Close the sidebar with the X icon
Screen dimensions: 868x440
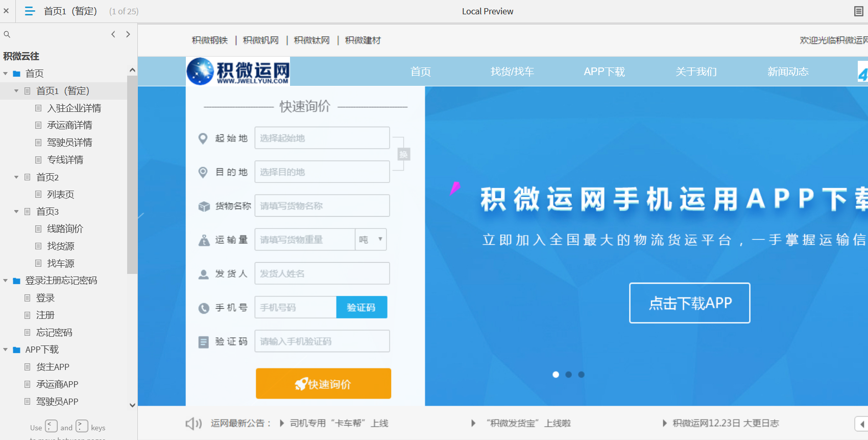coord(6,11)
